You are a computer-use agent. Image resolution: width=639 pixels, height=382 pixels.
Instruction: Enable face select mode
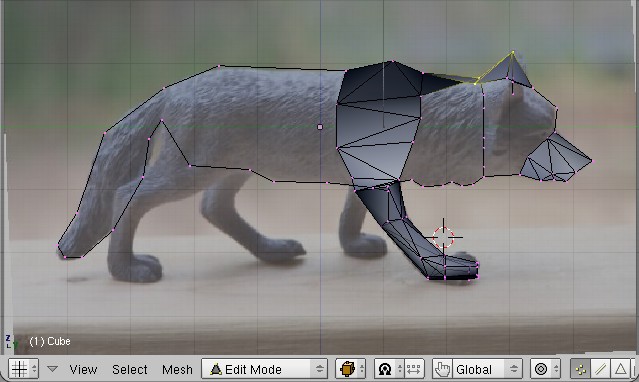621,369
